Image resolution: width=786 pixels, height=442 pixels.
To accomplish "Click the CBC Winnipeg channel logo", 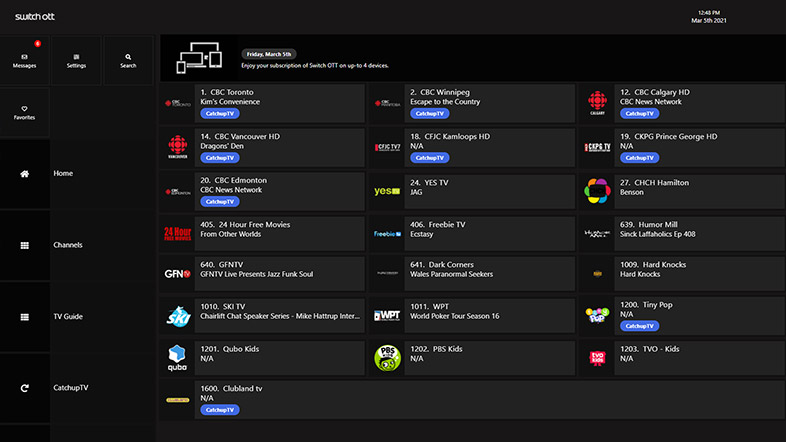I will click(x=387, y=104).
